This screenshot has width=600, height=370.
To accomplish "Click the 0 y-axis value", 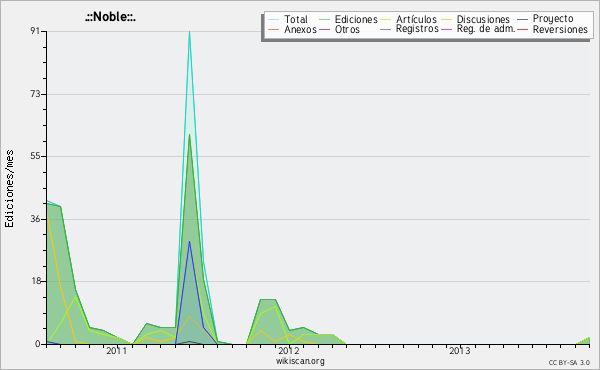I will (x=38, y=344).
